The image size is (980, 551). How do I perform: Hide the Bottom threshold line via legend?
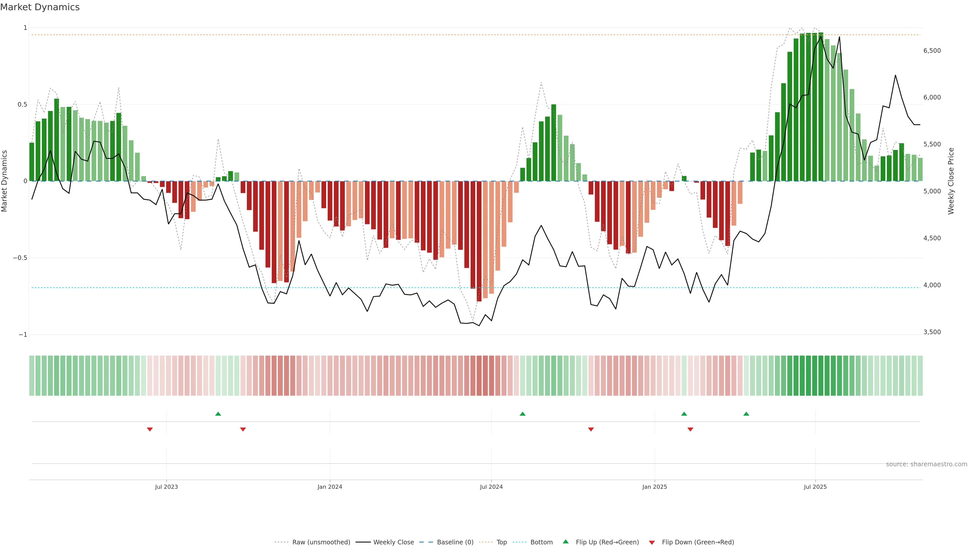[541, 542]
